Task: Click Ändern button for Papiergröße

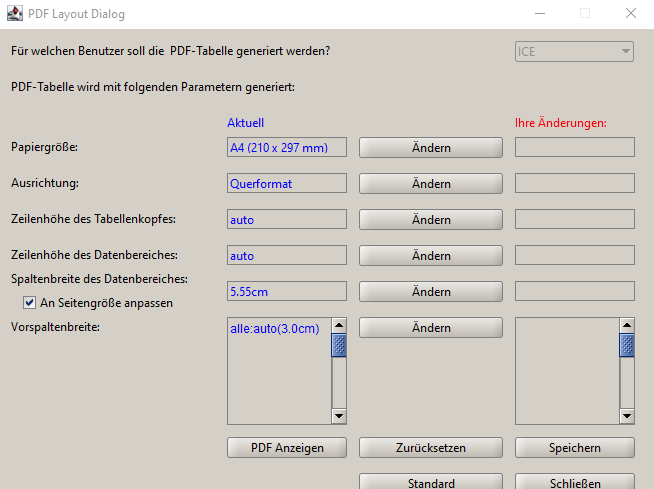Action: pos(431,148)
